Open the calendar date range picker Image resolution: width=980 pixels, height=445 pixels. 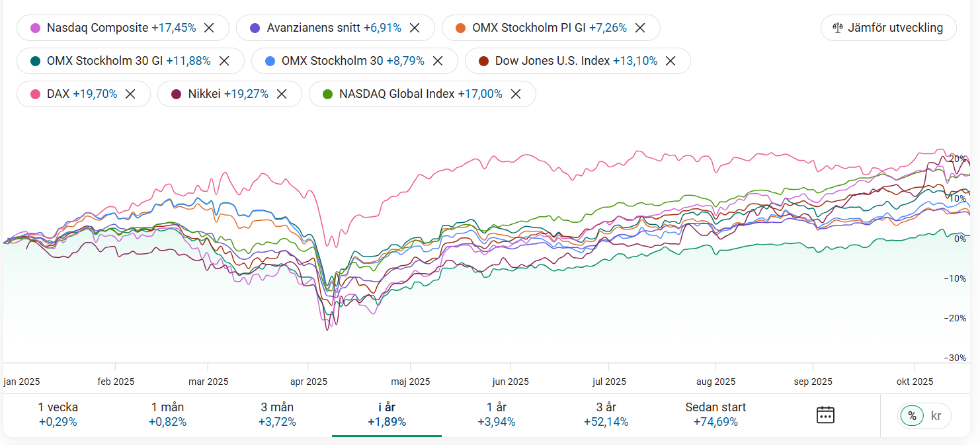point(825,415)
